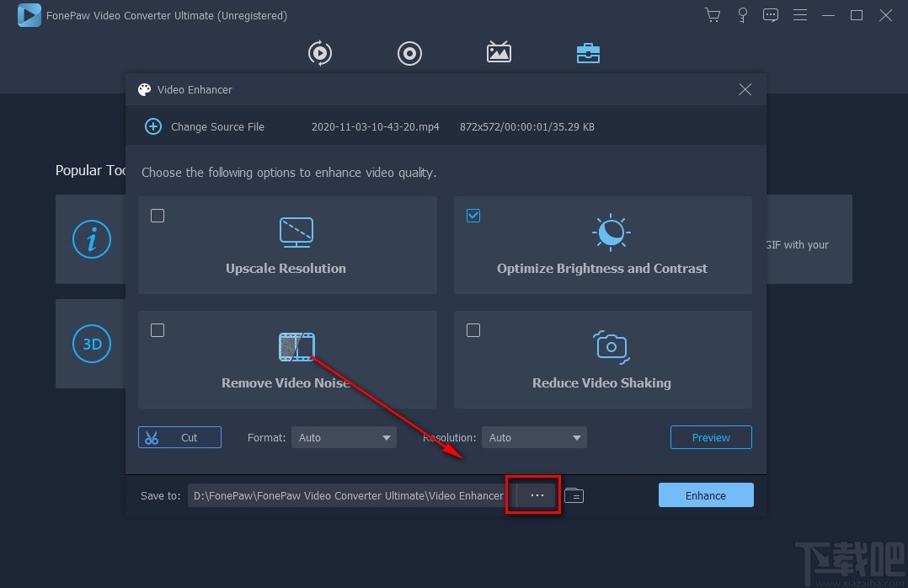
Task: Click the Change Source File label
Action: click(217, 127)
